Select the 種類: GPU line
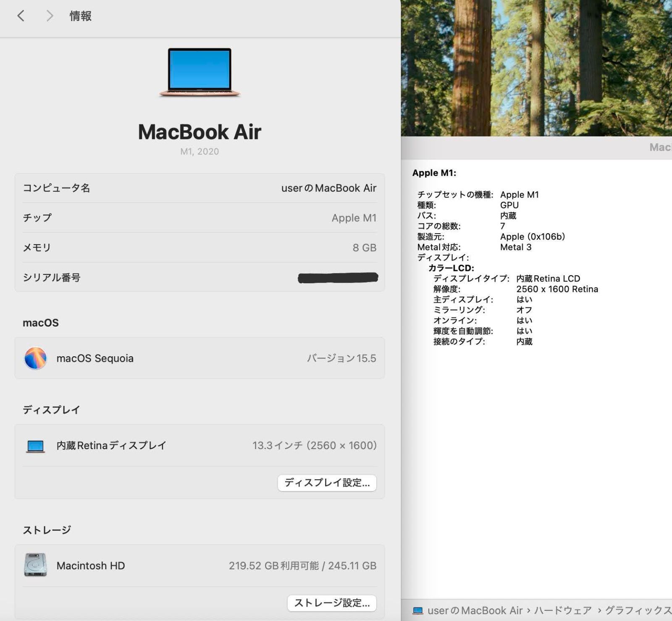 tap(468, 205)
